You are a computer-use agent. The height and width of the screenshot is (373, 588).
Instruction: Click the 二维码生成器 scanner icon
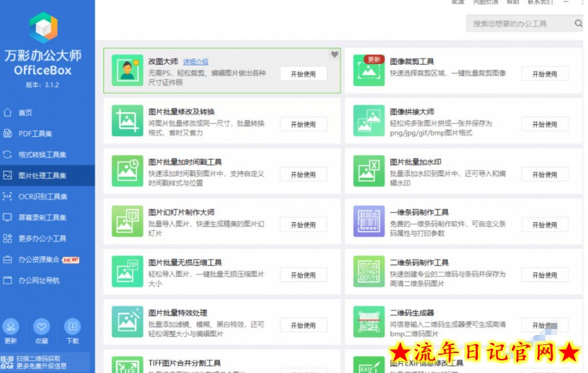(x=368, y=321)
